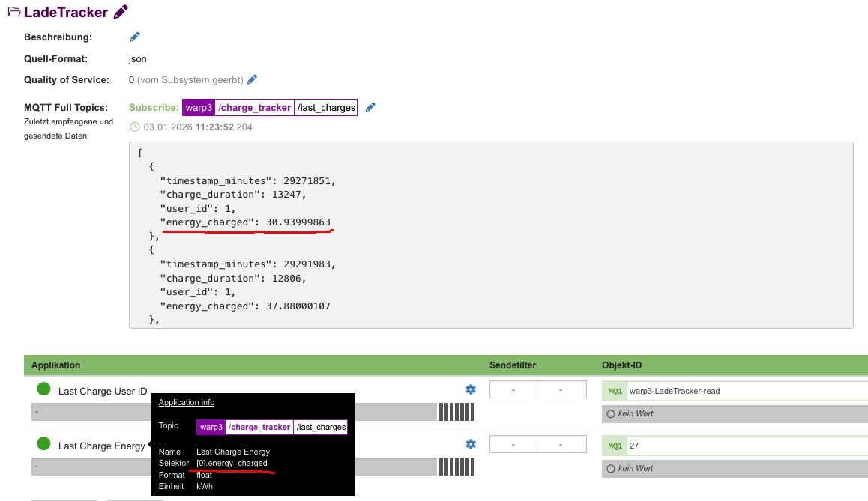Open settings gear for Last Charge Energy

pyautogui.click(x=471, y=444)
